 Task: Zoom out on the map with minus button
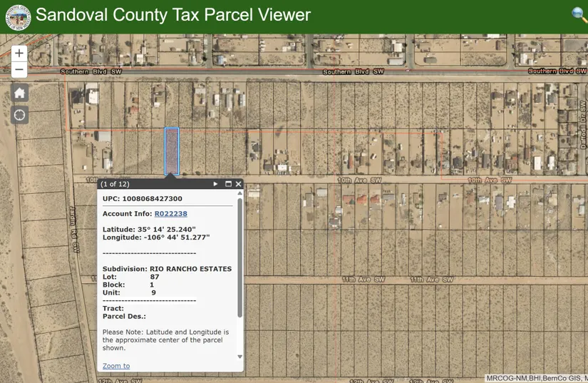coord(19,70)
